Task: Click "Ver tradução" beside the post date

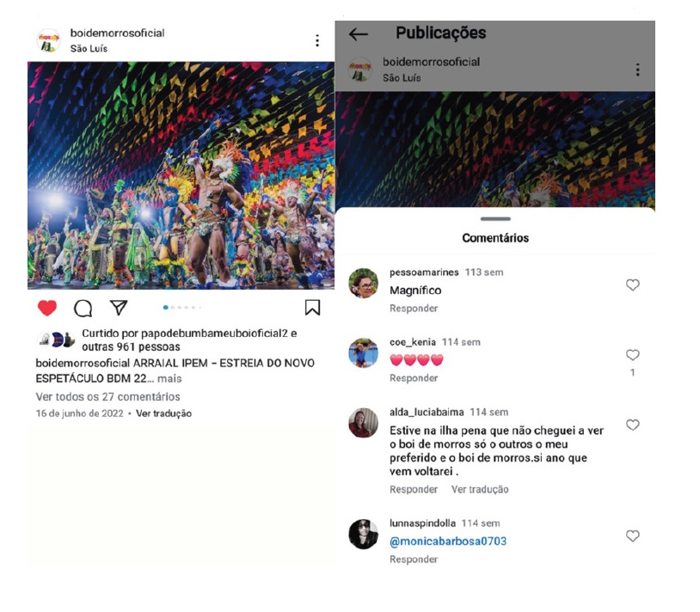Action: [163, 413]
